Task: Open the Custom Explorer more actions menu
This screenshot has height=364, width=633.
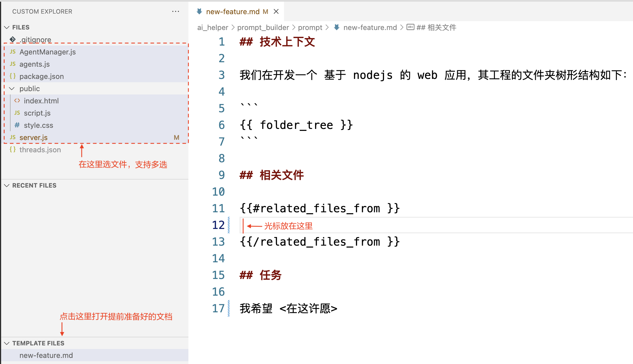Action: click(x=175, y=11)
